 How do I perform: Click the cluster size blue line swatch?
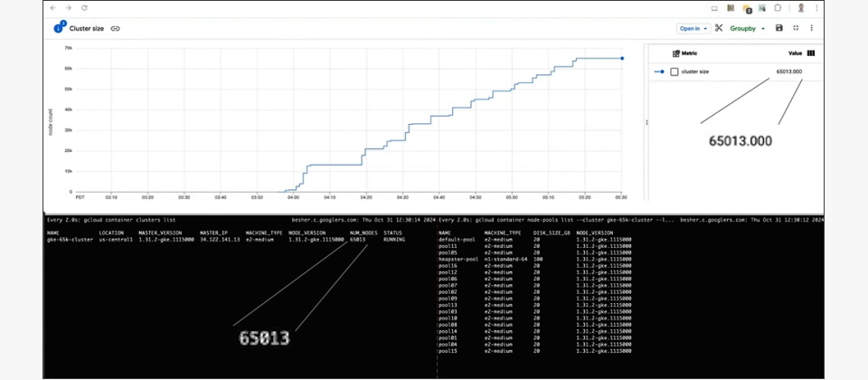(x=659, y=71)
